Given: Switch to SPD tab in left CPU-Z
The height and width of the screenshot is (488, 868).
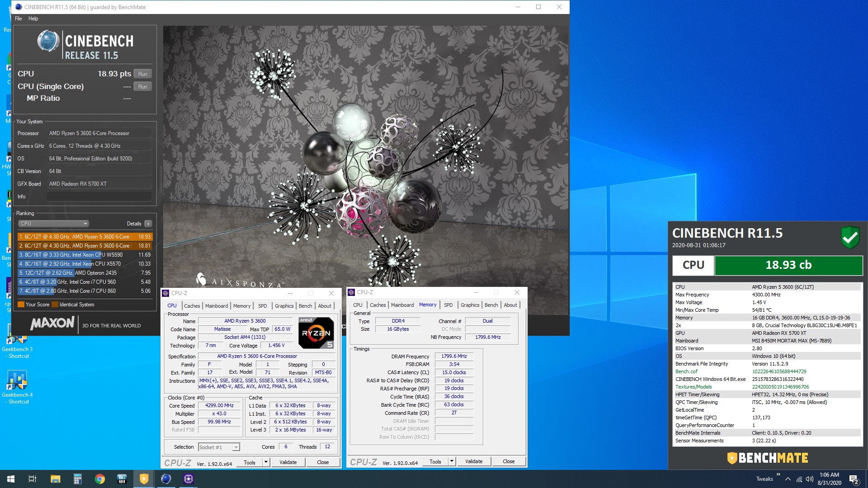Looking at the screenshot, I should (262, 306).
